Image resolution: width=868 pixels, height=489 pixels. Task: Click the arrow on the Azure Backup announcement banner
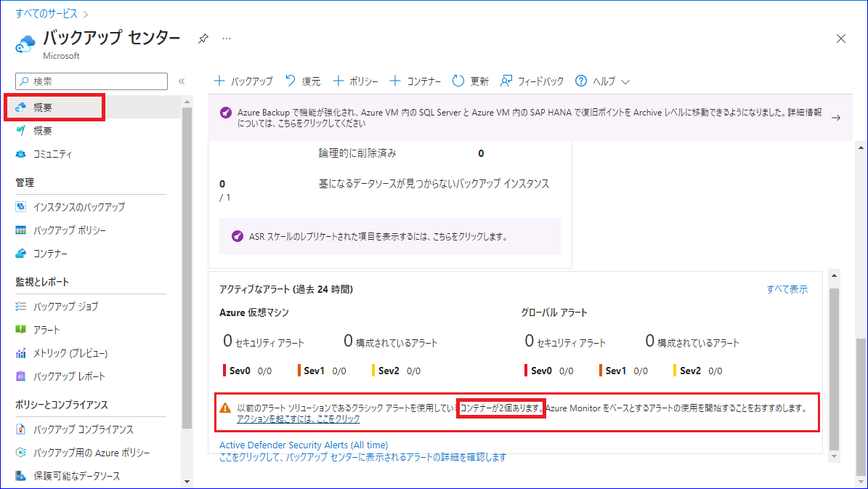[836, 118]
